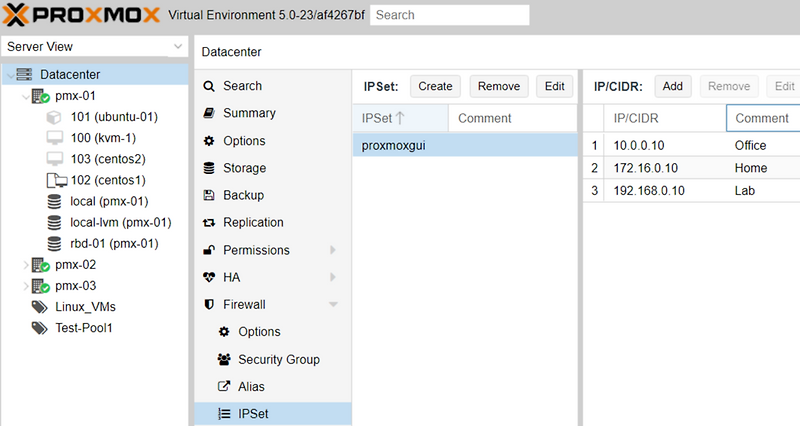Click the Create IPSet button
Viewport: 800px width, 426px height.
point(435,86)
